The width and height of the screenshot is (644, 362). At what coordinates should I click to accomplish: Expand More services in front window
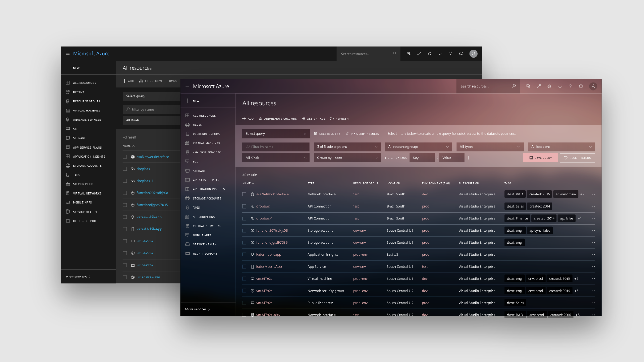coord(198,309)
